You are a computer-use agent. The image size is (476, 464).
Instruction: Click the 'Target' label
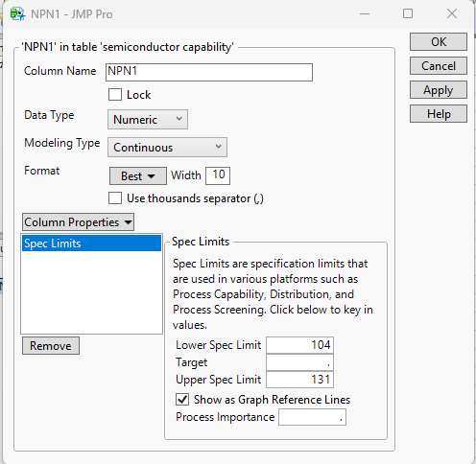point(192,362)
